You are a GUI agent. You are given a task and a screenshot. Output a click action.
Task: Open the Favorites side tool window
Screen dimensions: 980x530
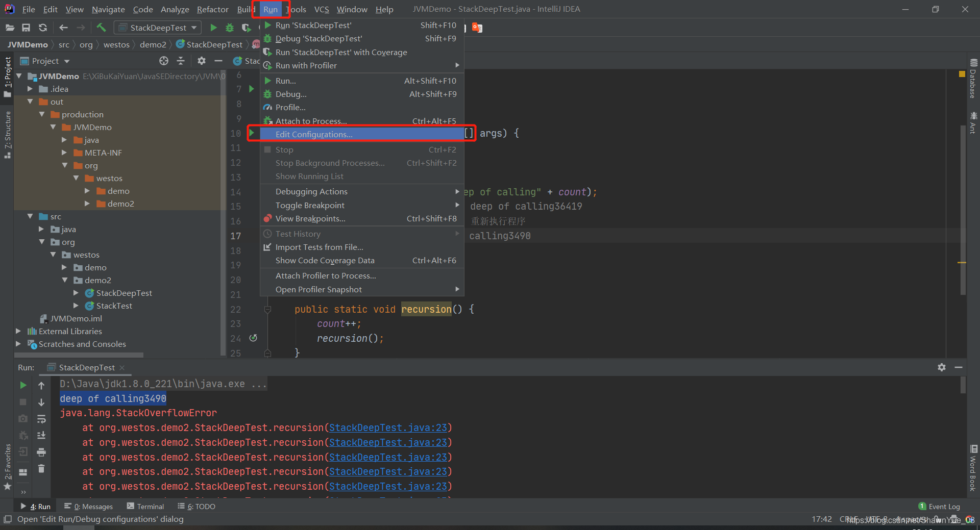pos(8,467)
